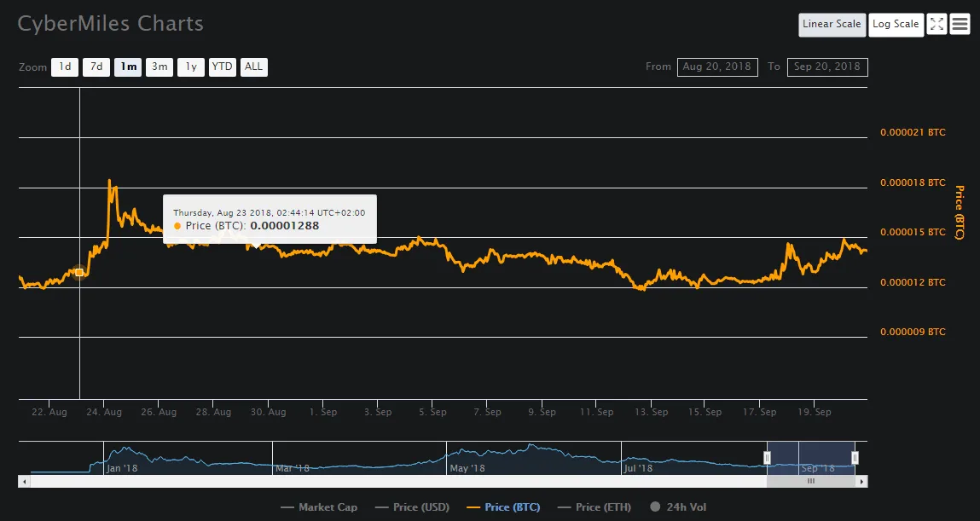
Task: Click Jul '18 in the navigator
Action: (638, 468)
